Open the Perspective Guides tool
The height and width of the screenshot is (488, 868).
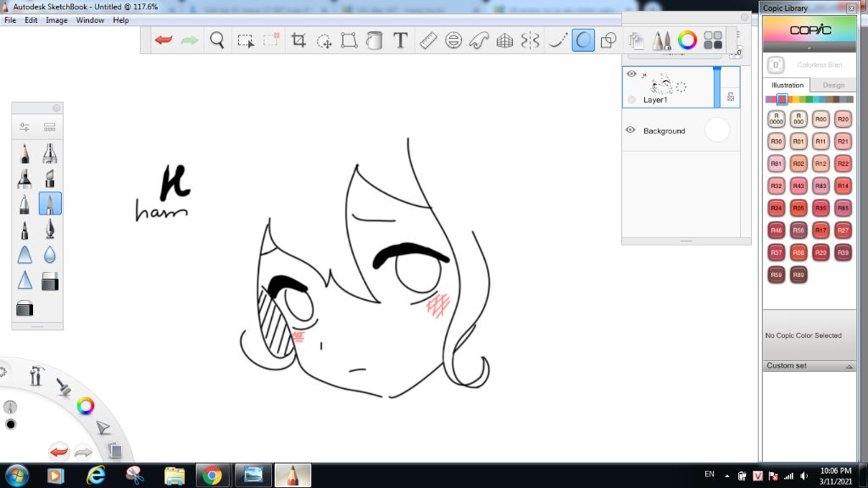tap(504, 41)
